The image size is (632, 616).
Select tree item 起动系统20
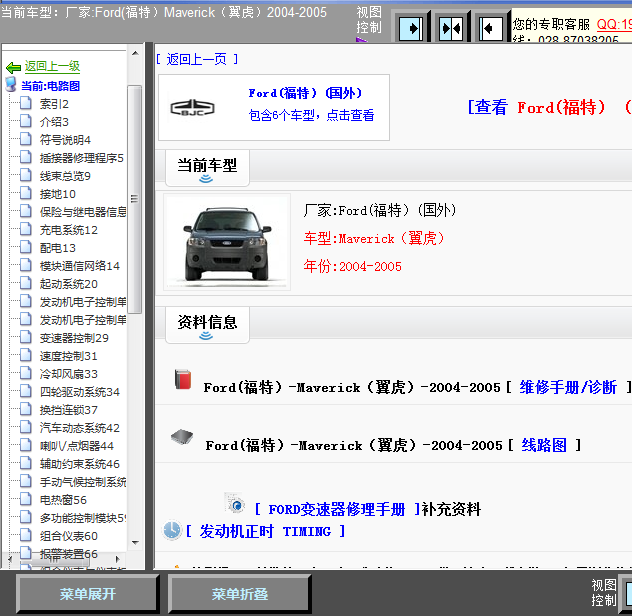(x=69, y=284)
